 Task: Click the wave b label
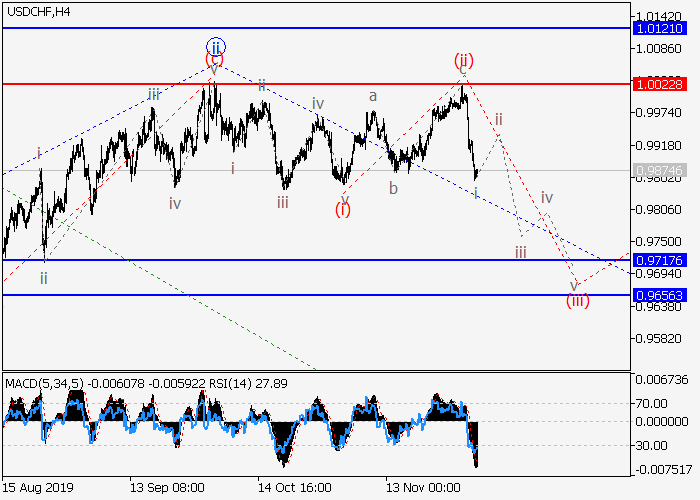coord(394,188)
